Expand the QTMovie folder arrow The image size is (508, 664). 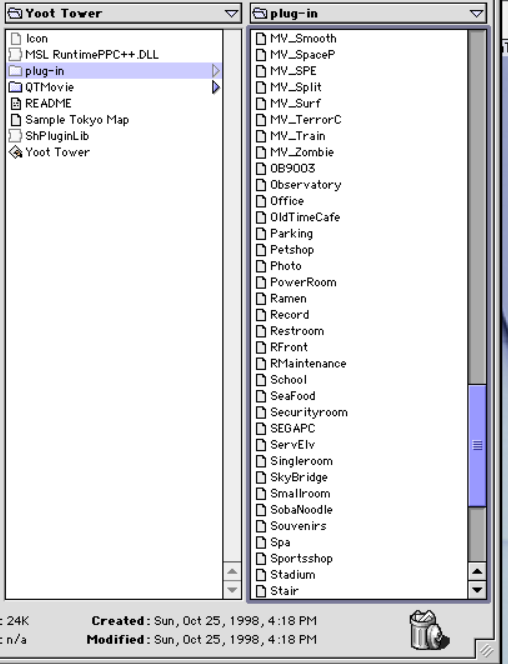216,87
